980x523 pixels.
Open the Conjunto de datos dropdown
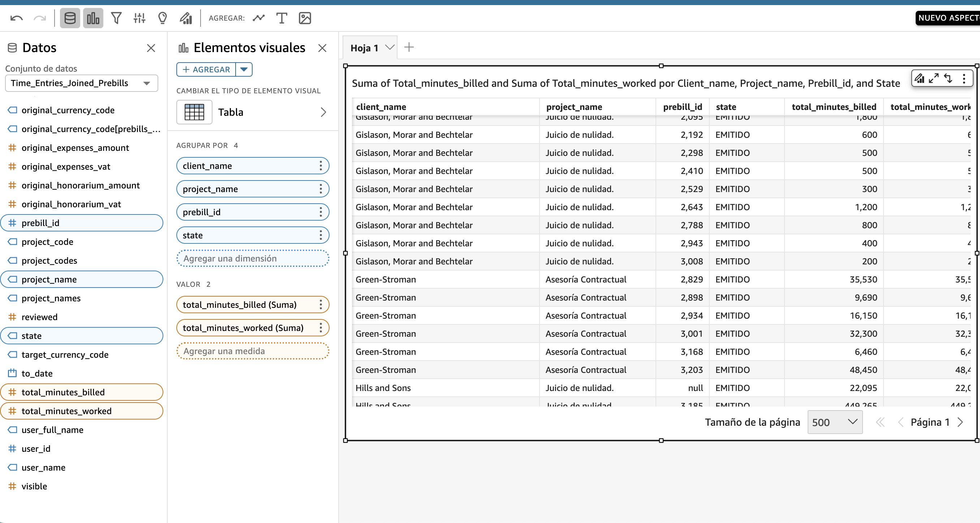click(x=81, y=83)
